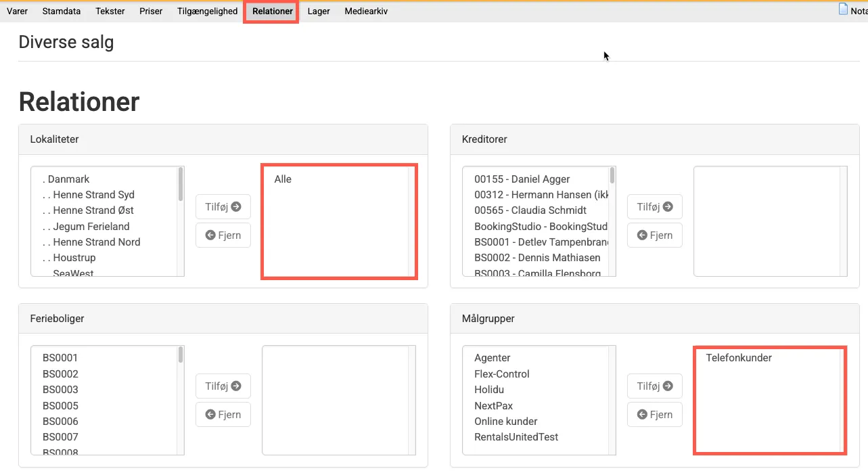This screenshot has width=868, height=475.
Task: Go to the Tilgængelighed tab
Action: (207, 12)
